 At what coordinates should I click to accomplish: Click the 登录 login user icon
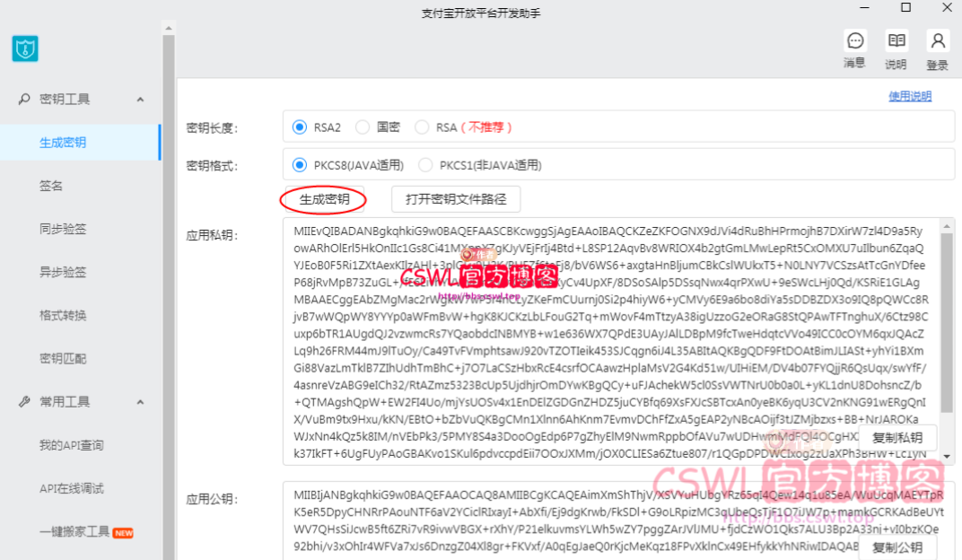[x=938, y=41]
